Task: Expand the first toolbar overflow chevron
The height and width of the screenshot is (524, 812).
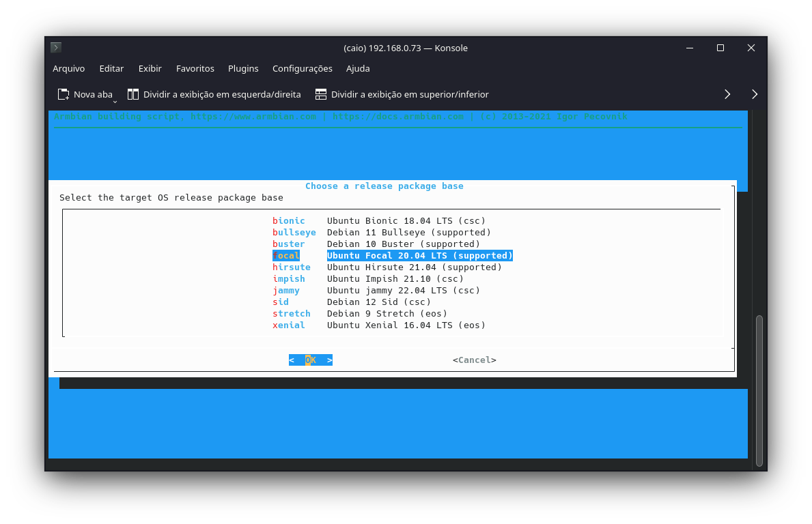Action: click(x=727, y=94)
